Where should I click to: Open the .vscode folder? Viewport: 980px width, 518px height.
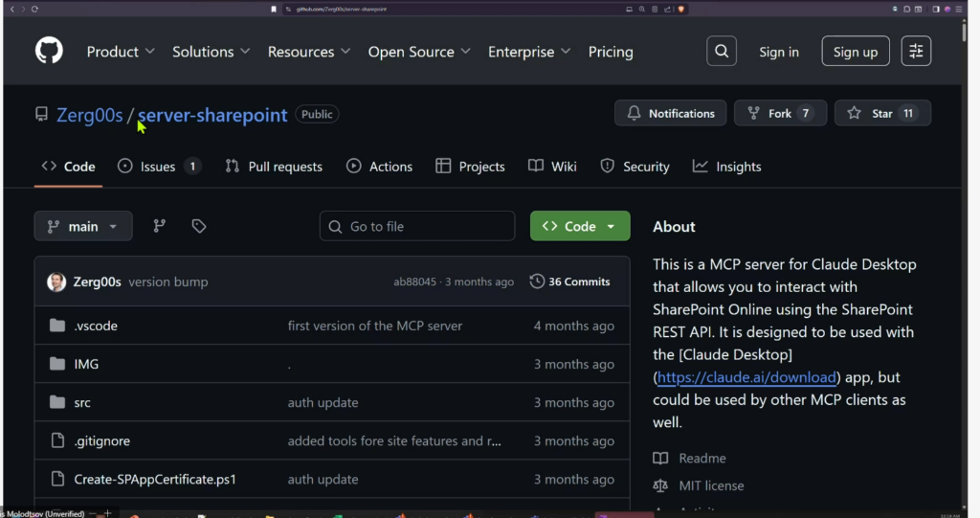coord(96,326)
